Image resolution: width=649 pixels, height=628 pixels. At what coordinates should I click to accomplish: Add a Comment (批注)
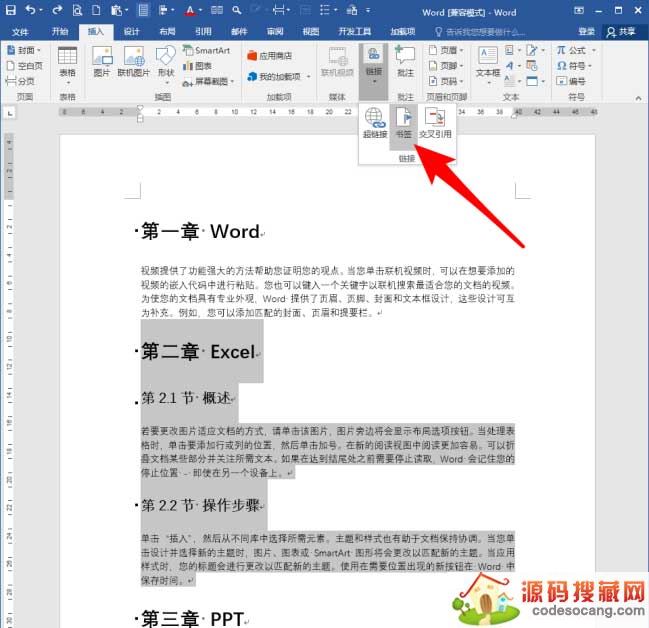[x=405, y=60]
